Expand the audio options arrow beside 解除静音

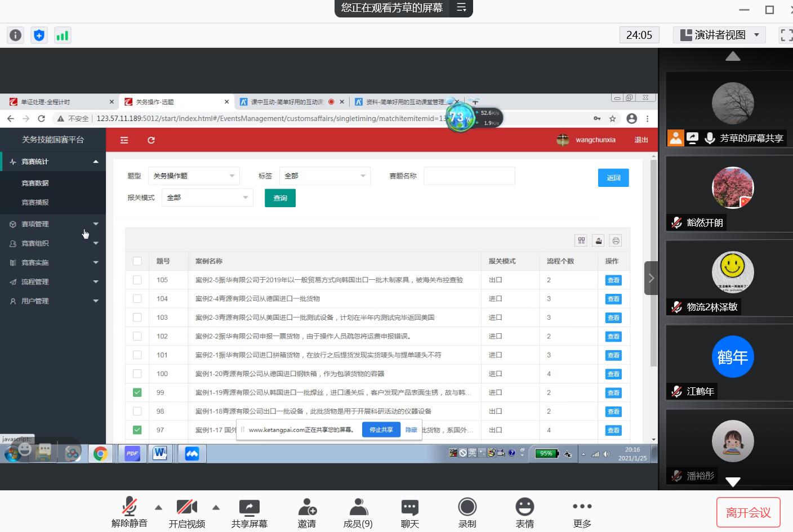click(x=159, y=507)
